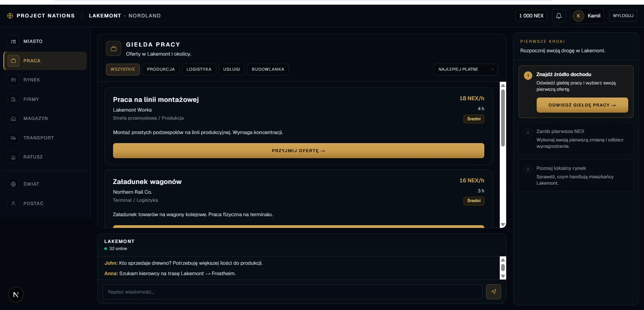Select the Wszystkie filter tab
Image resolution: width=644 pixels, height=310 pixels.
(x=123, y=69)
